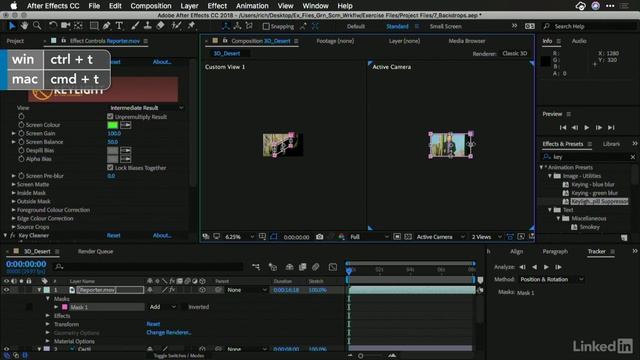Toggle the Key Cleaner fx switch

(13, 236)
